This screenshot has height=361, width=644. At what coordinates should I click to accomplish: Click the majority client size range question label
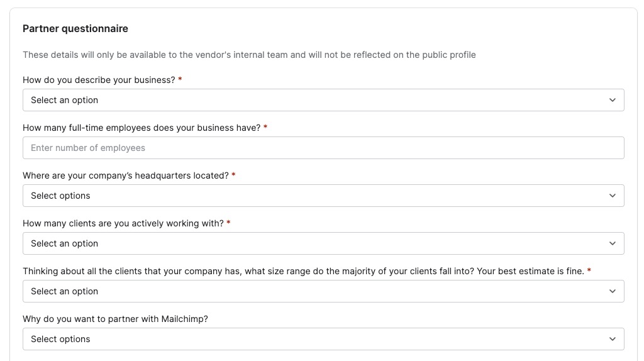(303, 271)
